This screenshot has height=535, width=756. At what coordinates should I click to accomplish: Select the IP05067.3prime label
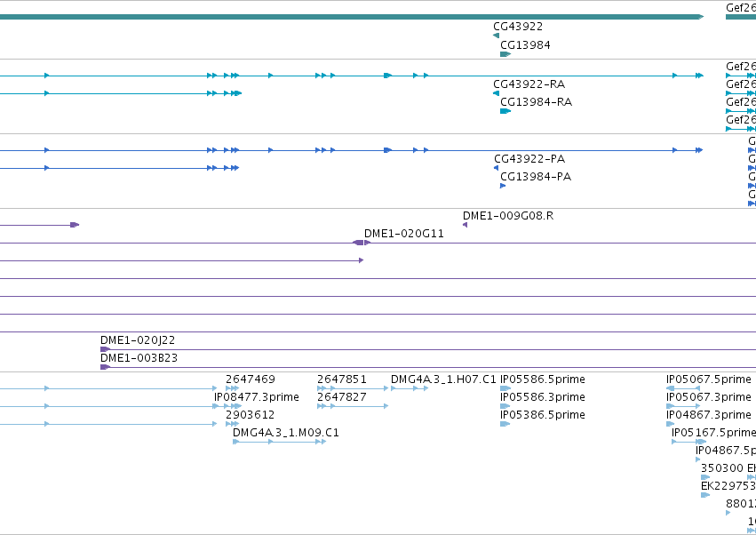709,397
